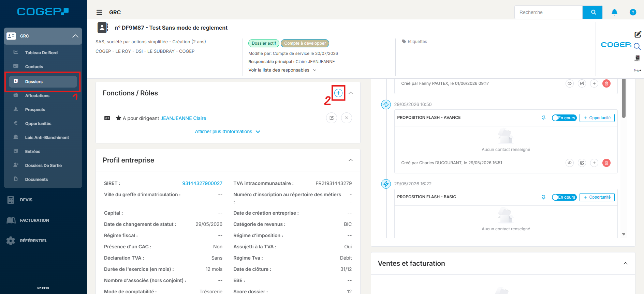Viewport: 644px width, 294px height.
Task: Pin the PROPOSITION FLASH - AVANCE card
Action: [544, 118]
